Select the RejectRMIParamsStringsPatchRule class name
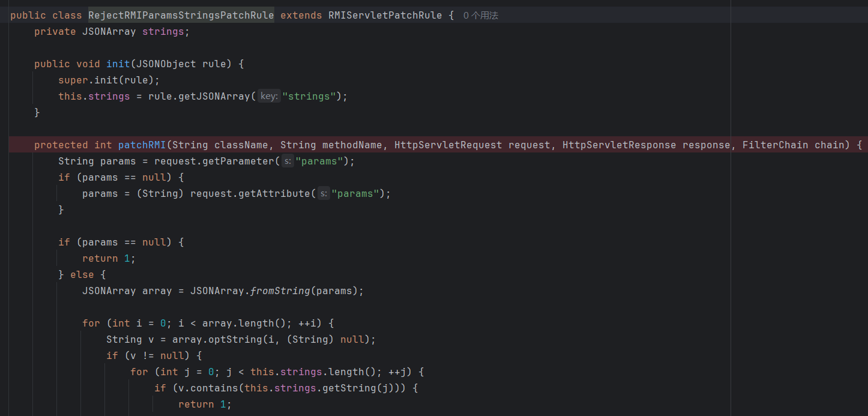Screen dimensions: 868x416 [181, 16]
